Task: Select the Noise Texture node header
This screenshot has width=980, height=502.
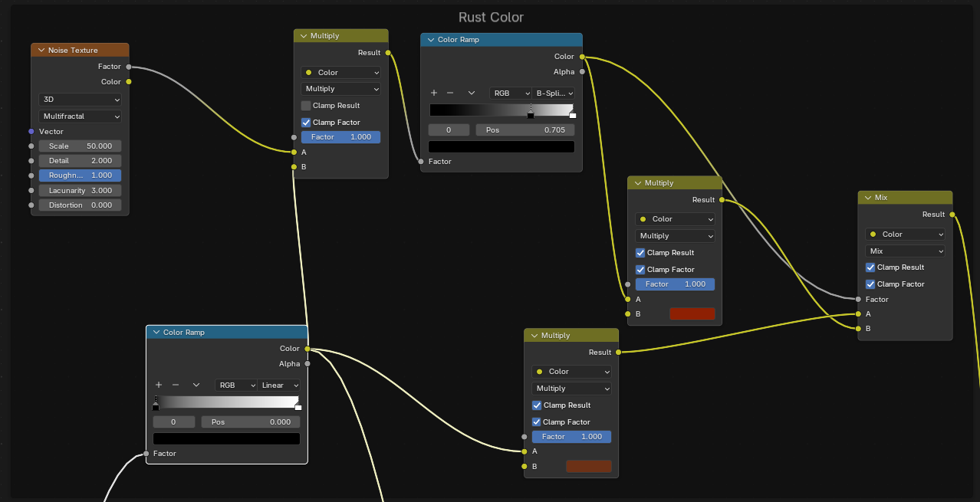Action: [80, 51]
